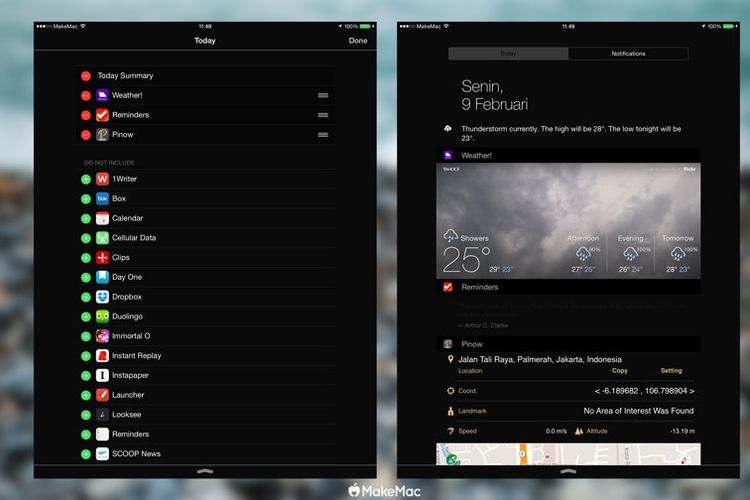
Task: Remove active Reminders widget with red minus
Action: [x=86, y=115]
